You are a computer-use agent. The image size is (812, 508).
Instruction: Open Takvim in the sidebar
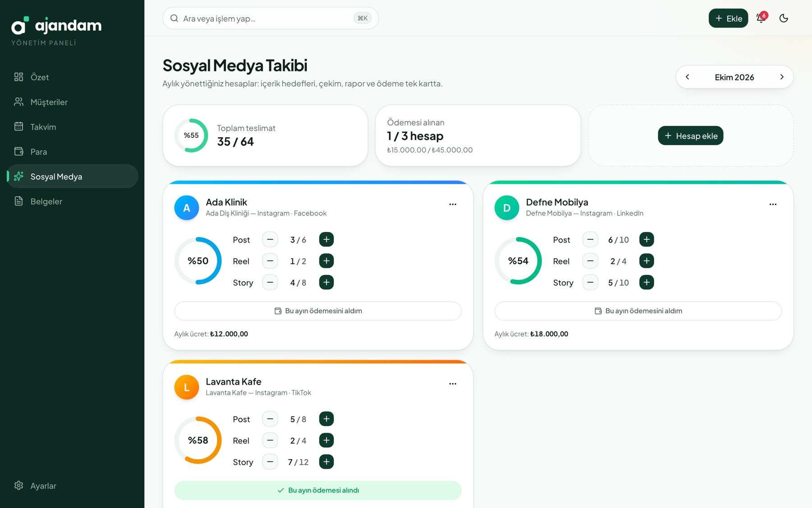point(72,127)
